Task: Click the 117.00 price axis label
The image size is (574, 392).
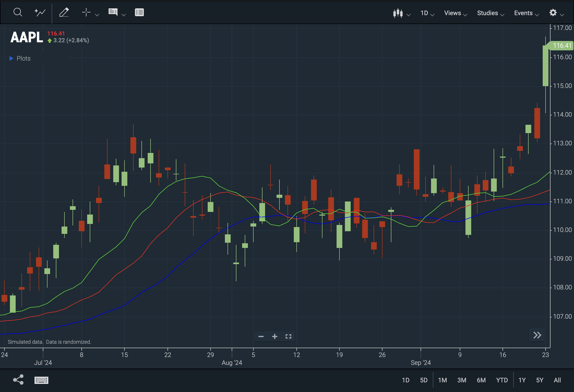Action: click(x=562, y=28)
